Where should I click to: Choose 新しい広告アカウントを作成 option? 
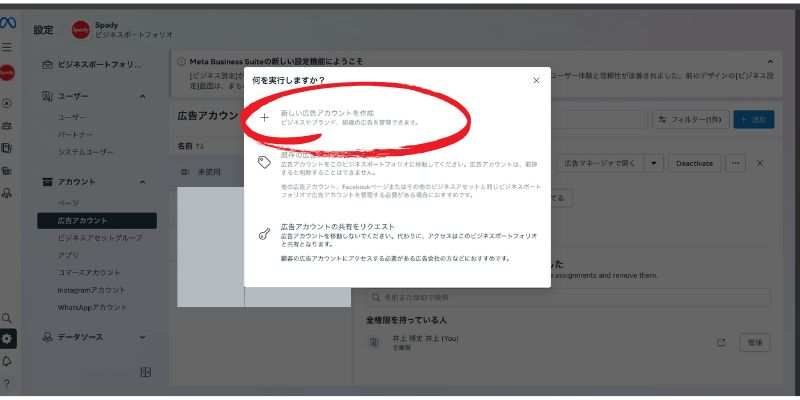click(x=397, y=117)
